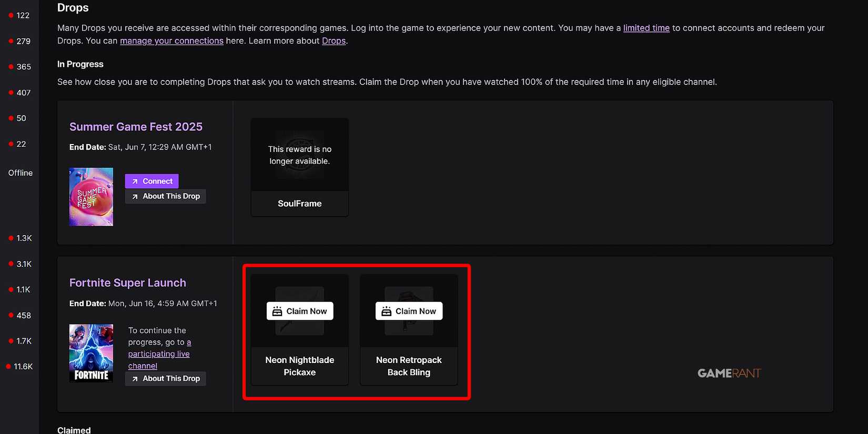Click the 'This reward is no longer available' message

pyautogui.click(x=300, y=155)
